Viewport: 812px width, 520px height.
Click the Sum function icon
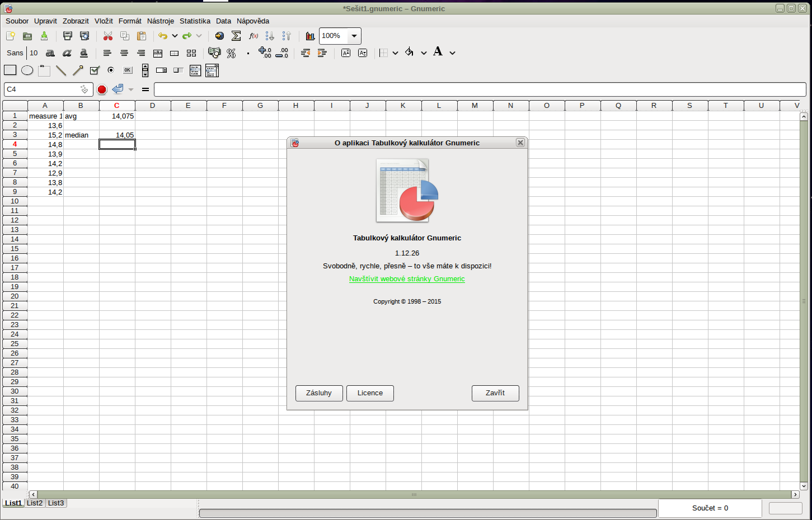pyautogui.click(x=236, y=36)
